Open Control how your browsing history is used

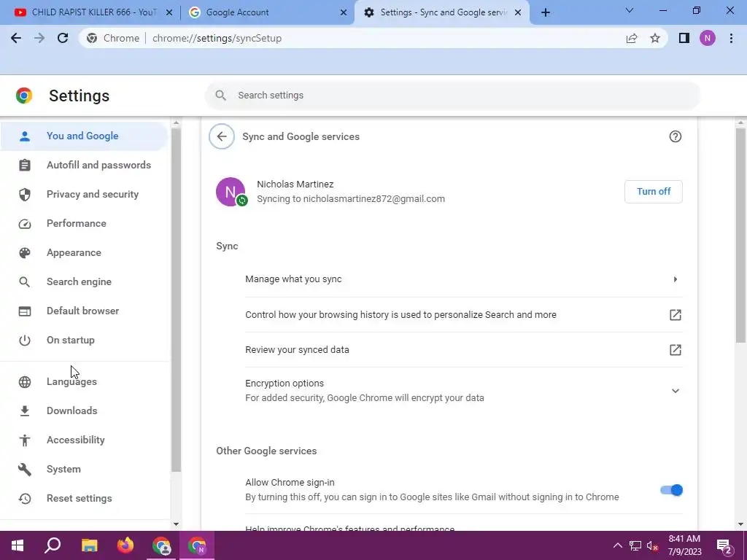coord(463,315)
